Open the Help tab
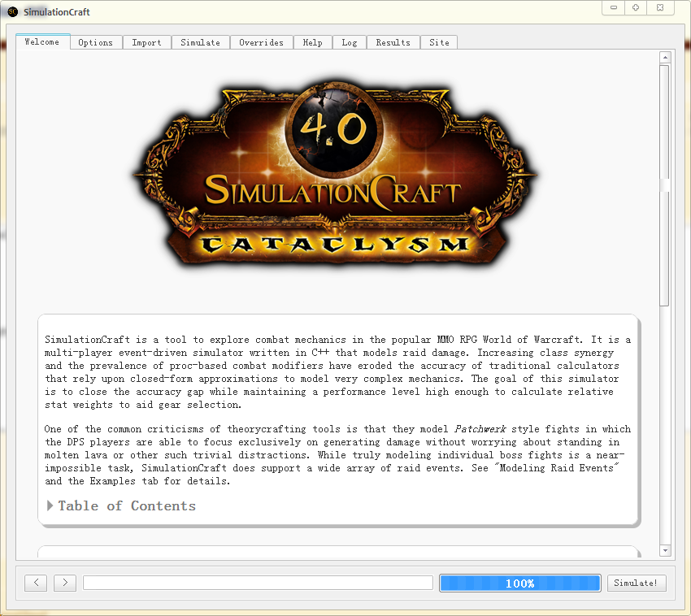Screen dimensions: 691x616 point(312,41)
